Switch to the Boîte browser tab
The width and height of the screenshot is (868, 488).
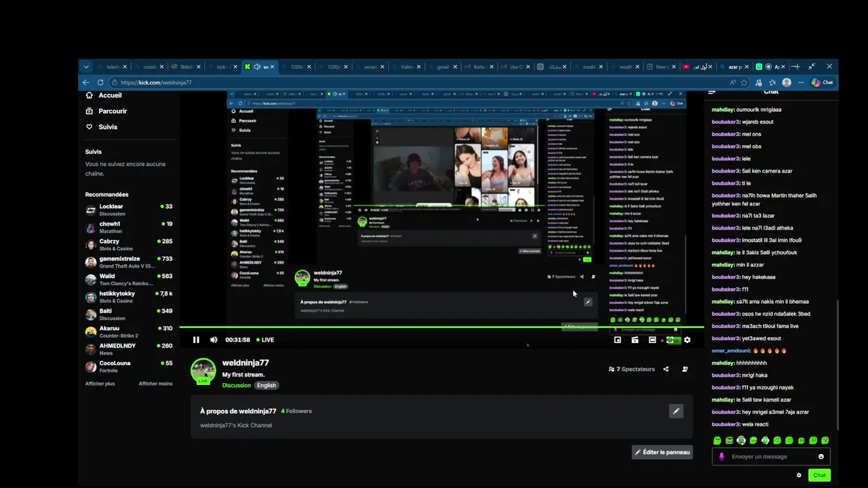point(480,67)
